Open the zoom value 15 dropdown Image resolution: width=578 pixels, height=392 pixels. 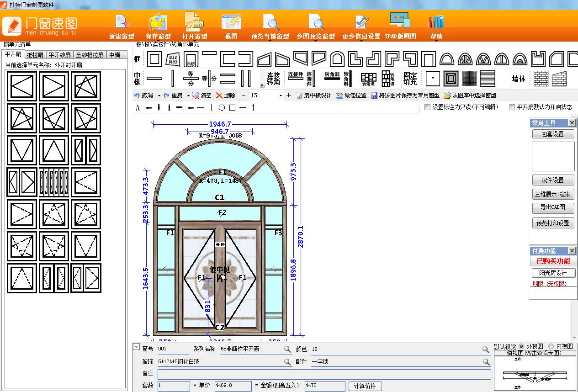(x=280, y=95)
